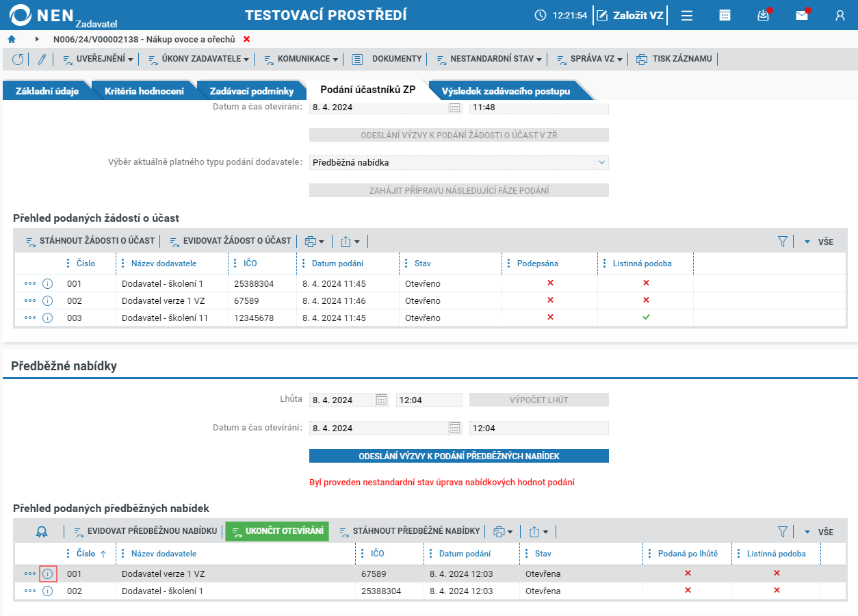This screenshot has height=616, width=858.
Task: Switch to Základní údaje tab
Action: [47, 91]
